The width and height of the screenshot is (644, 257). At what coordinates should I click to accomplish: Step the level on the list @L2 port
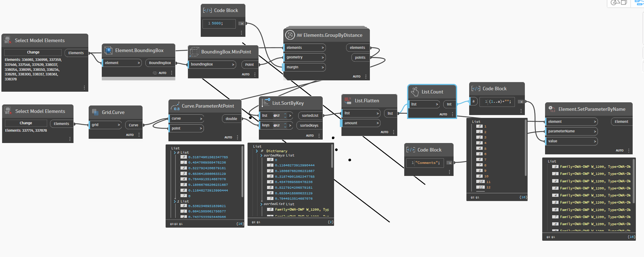(x=285, y=115)
